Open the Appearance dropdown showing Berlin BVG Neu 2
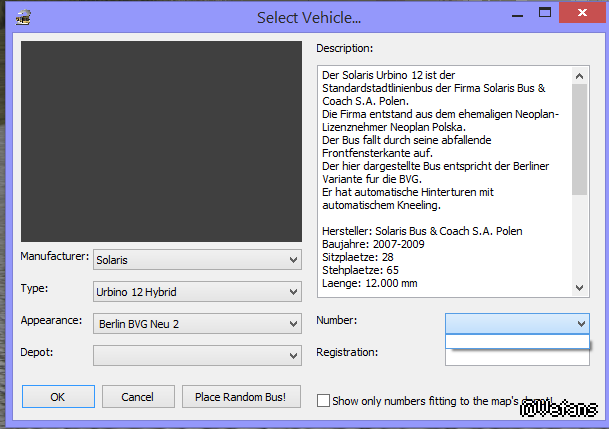This screenshot has height=429, width=609. pyautogui.click(x=197, y=323)
